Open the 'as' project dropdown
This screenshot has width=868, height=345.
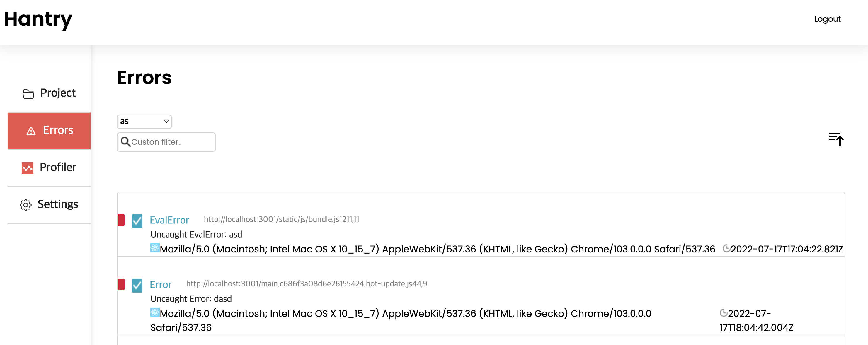(144, 121)
